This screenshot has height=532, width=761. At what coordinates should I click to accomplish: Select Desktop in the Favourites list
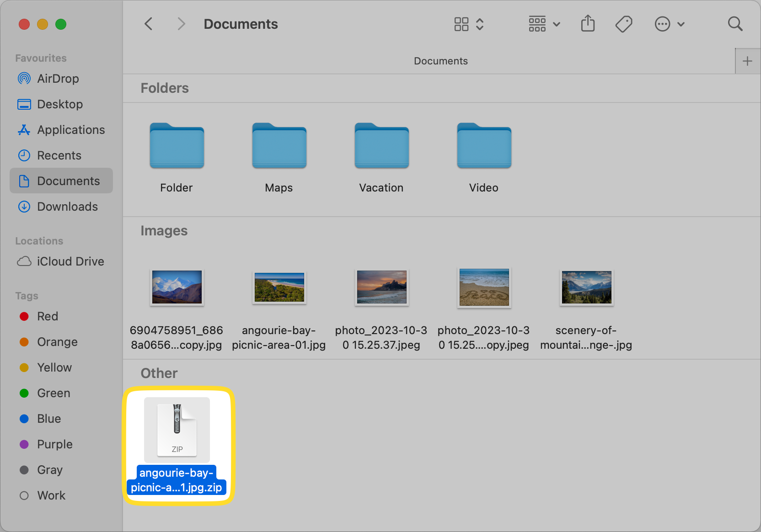[60, 104]
